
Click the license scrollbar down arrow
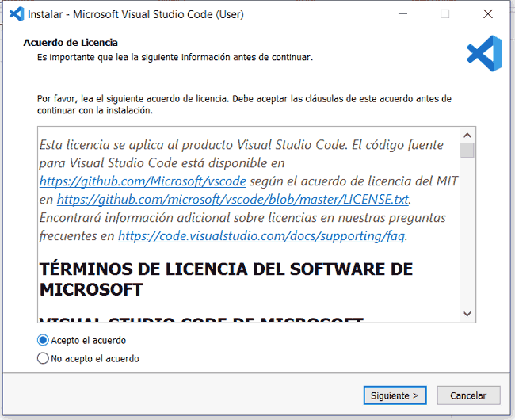(467, 314)
